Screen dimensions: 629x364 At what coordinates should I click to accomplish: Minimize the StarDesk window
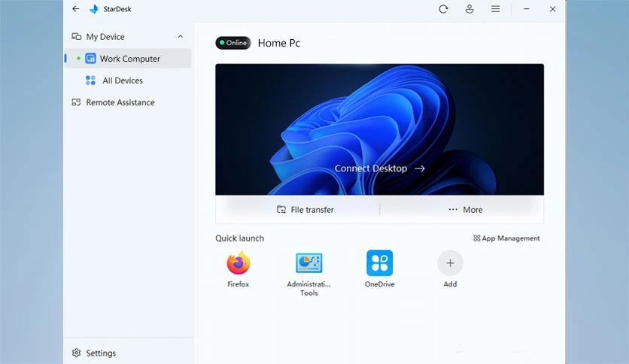[x=527, y=9]
